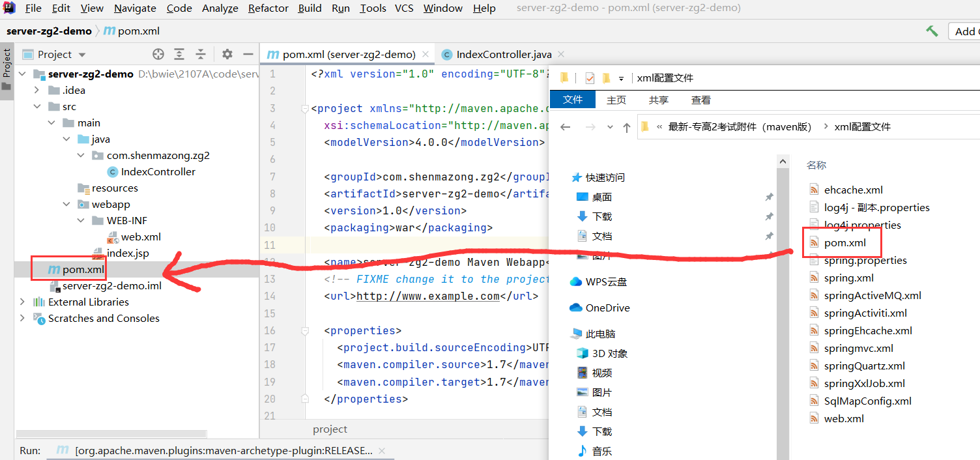Click Explorer 主页 ribbon tab
The width and height of the screenshot is (980, 460).
tap(616, 100)
